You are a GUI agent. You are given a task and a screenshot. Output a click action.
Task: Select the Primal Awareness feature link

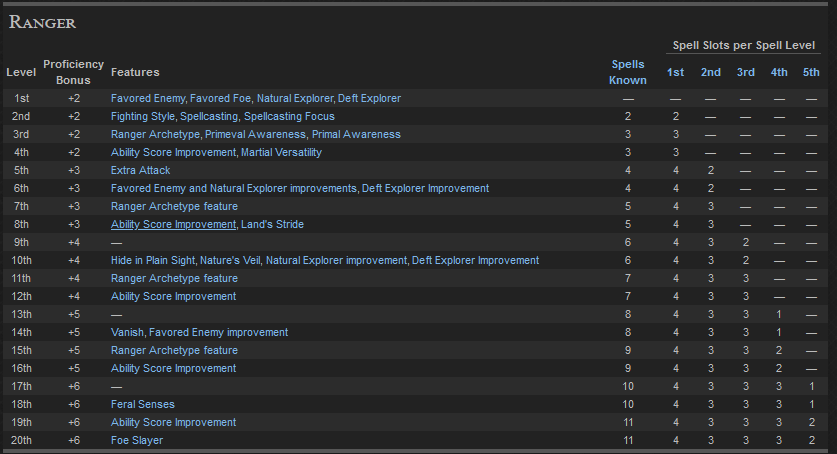(356, 135)
